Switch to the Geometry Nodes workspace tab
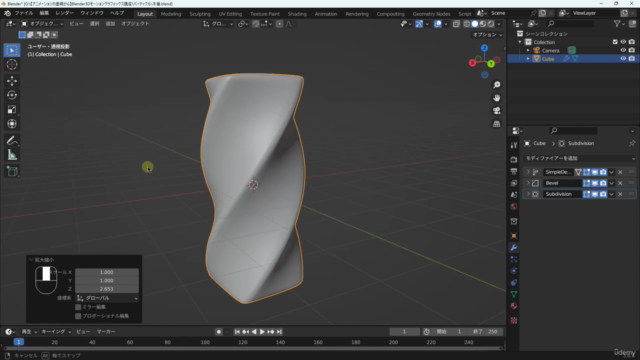 (x=431, y=14)
